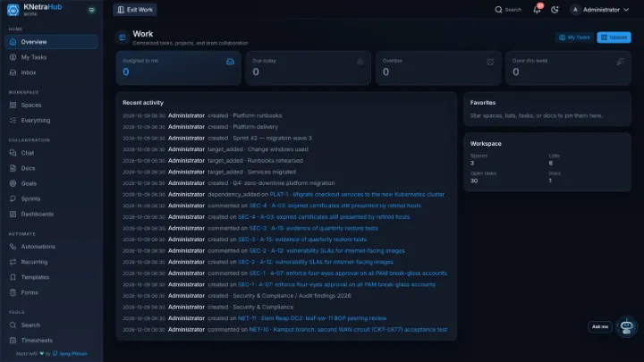The image size is (644, 362).
Task: Open commented SEC-3 A-15 restore tests link
Action: pyautogui.click(x=314, y=228)
